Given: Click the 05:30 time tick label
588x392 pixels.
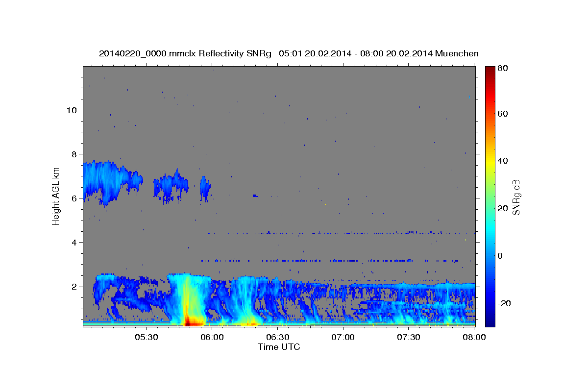Looking at the screenshot, I should [x=146, y=337].
